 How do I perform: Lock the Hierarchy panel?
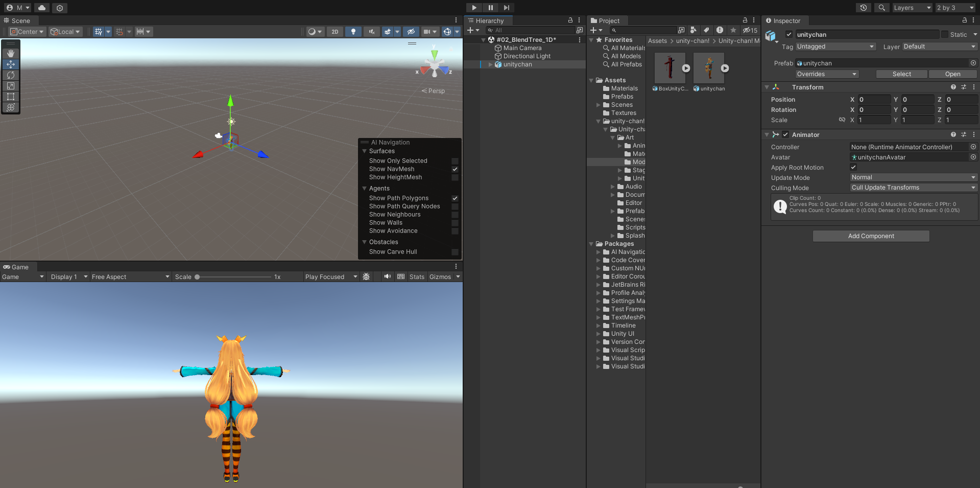[x=570, y=20]
